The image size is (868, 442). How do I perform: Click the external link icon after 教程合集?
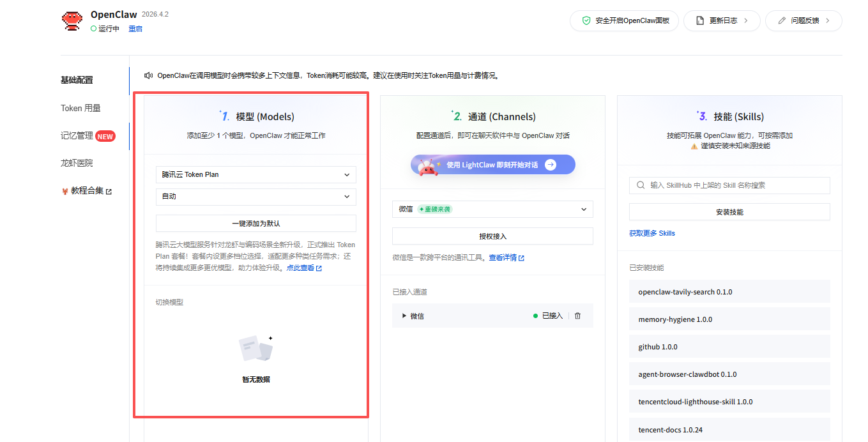tap(109, 192)
